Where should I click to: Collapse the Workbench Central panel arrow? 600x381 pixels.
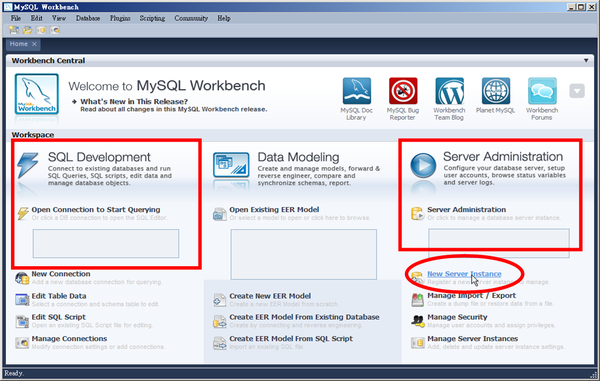(586, 60)
